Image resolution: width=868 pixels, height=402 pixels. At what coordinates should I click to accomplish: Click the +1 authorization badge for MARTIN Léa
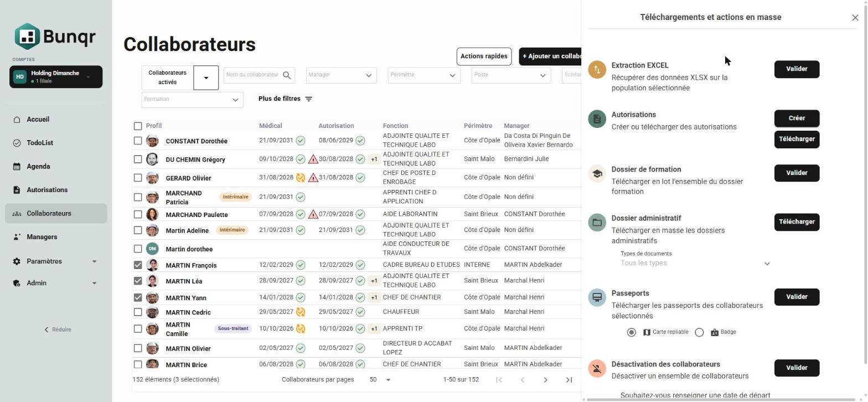374,281
